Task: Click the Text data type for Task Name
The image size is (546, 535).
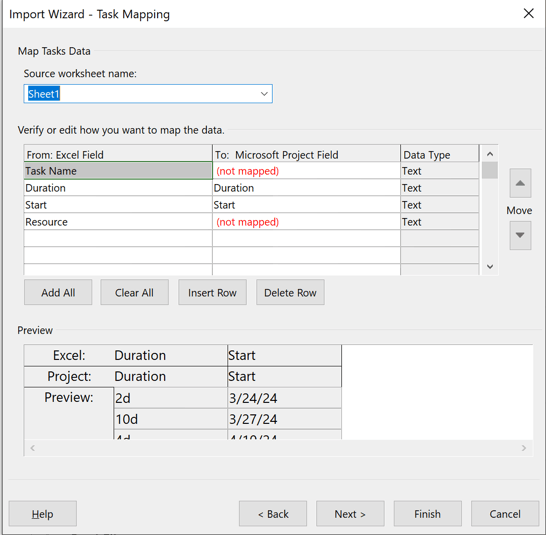Action: pos(439,171)
